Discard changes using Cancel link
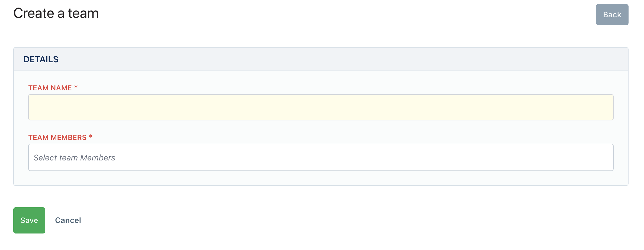Screen dimensions: 644x250 pos(68,220)
